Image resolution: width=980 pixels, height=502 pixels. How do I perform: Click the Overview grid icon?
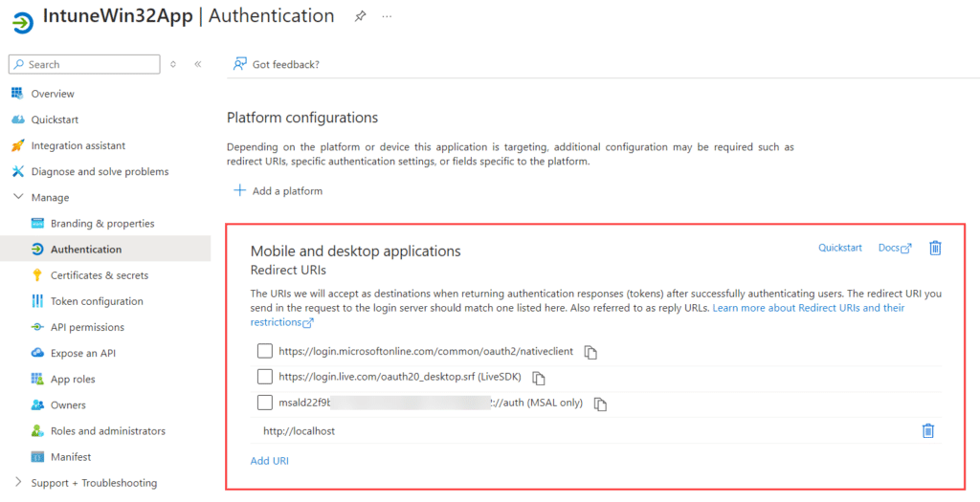pos(17,93)
